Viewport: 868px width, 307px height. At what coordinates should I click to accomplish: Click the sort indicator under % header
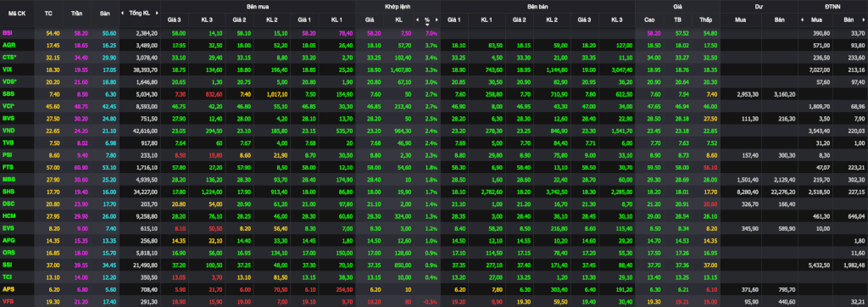coord(427,25)
